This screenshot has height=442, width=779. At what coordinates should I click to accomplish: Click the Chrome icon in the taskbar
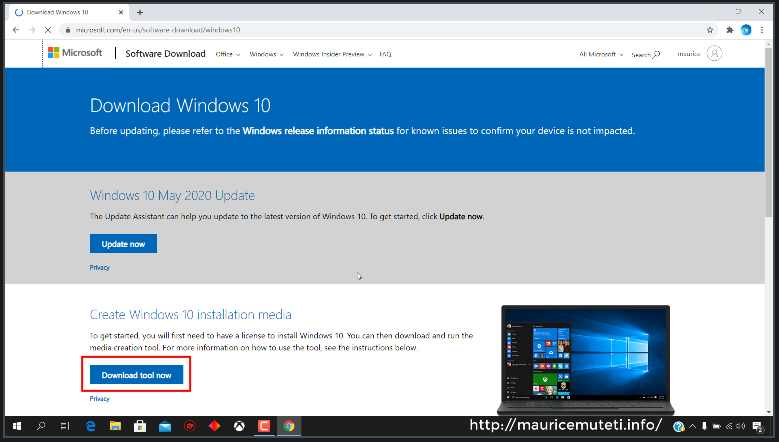tap(289, 426)
